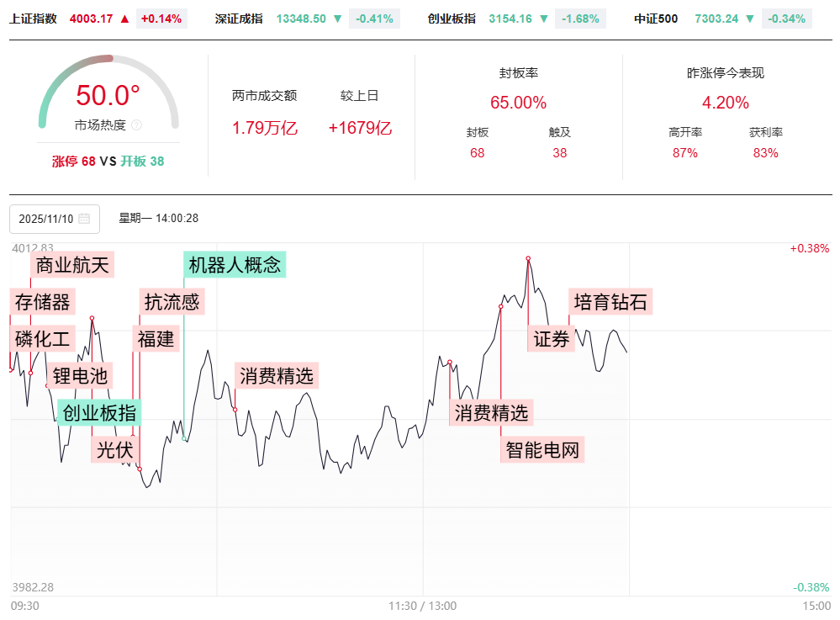
Task: Click the -1.68% change badge
Action: coord(579,19)
